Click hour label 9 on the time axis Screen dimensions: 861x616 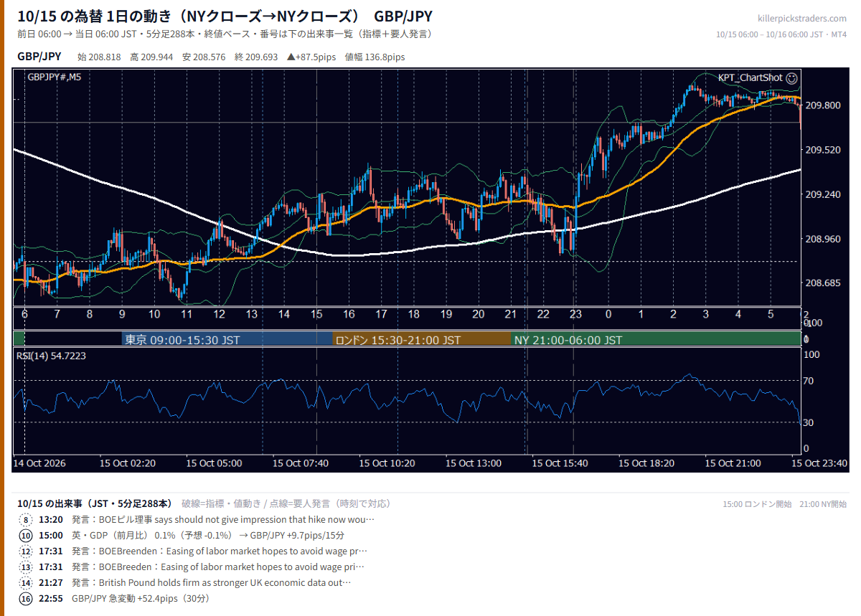(122, 314)
